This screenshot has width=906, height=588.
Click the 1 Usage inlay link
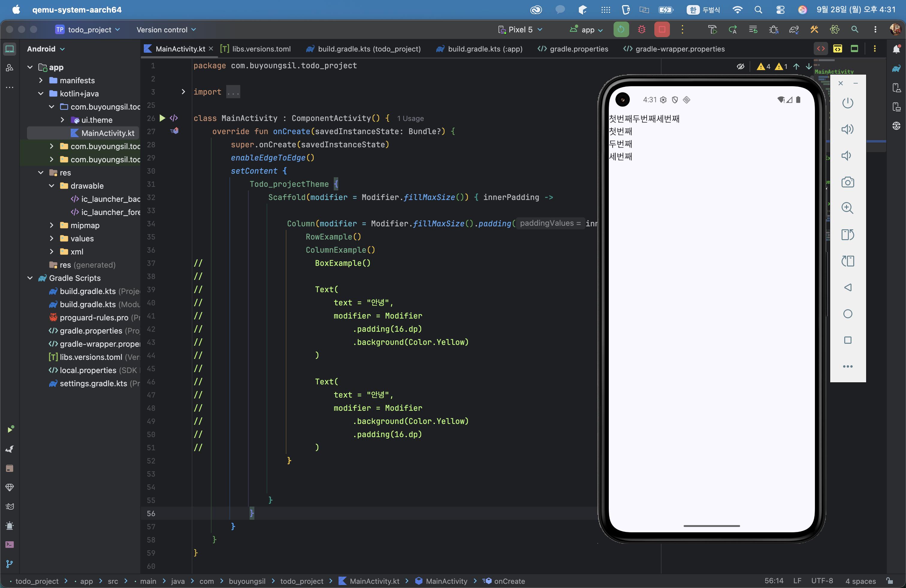410,118
